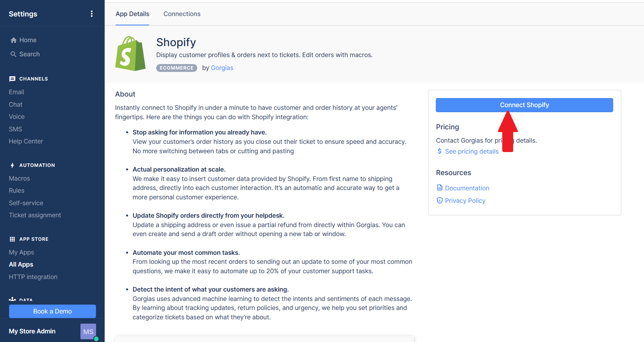
Task: Click the App Store grid icon
Action: pyautogui.click(x=12, y=239)
